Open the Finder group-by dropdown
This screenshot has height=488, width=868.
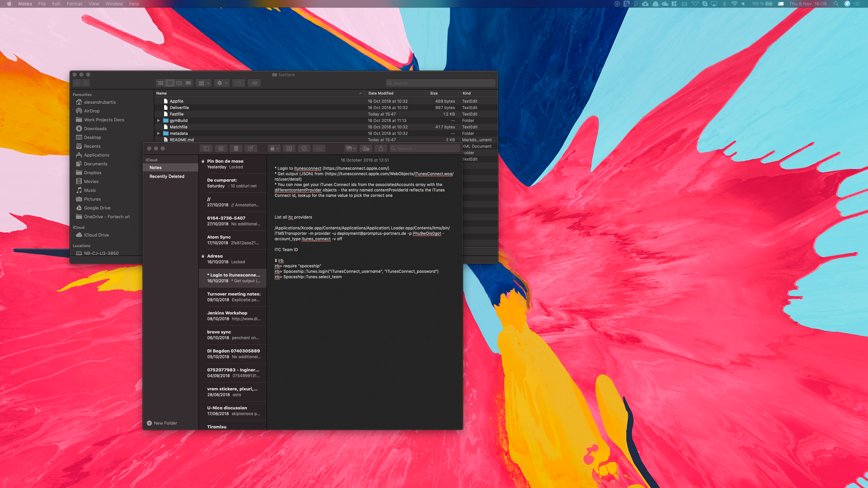coord(204,83)
